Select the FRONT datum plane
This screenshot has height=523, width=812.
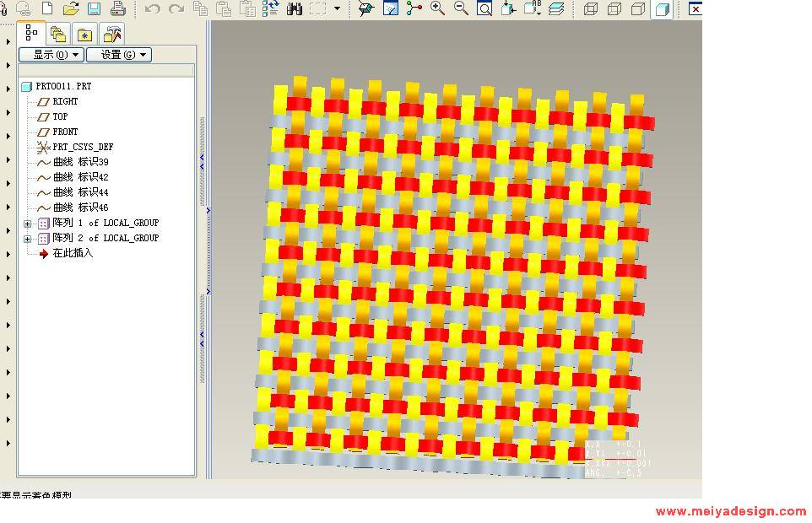tap(65, 132)
